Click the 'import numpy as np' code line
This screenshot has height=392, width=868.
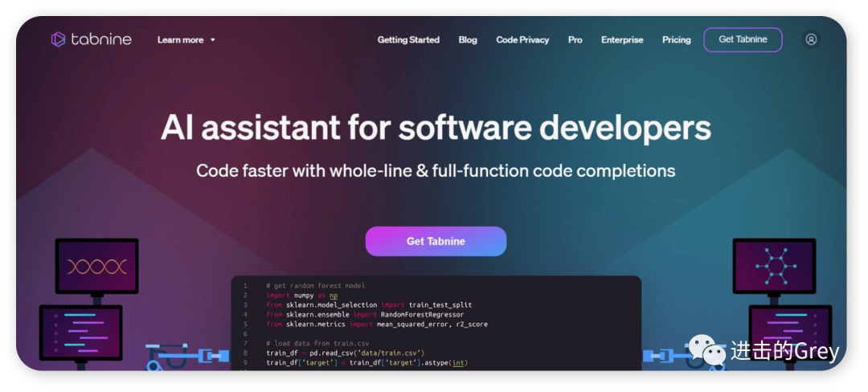click(x=301, y=296)
